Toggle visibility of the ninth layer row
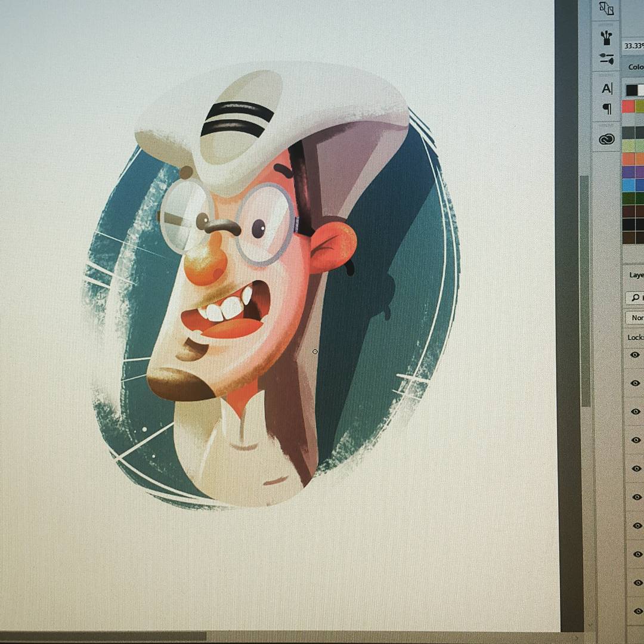 [638, 583]
